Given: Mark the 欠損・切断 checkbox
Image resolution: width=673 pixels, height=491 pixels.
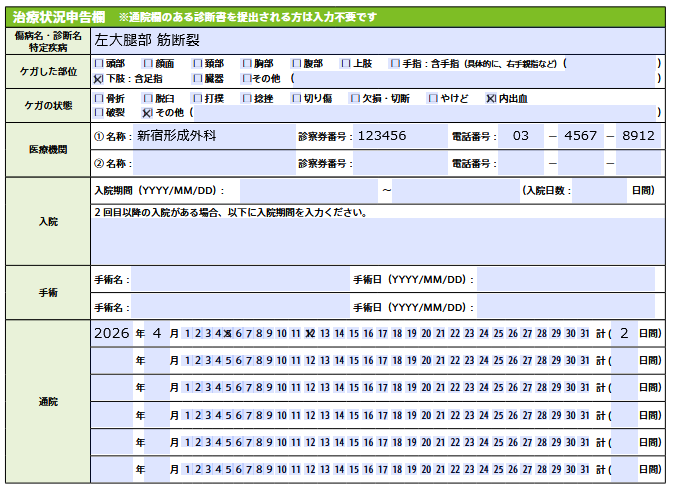Looking at the screenshot, I should pos(353,98).
